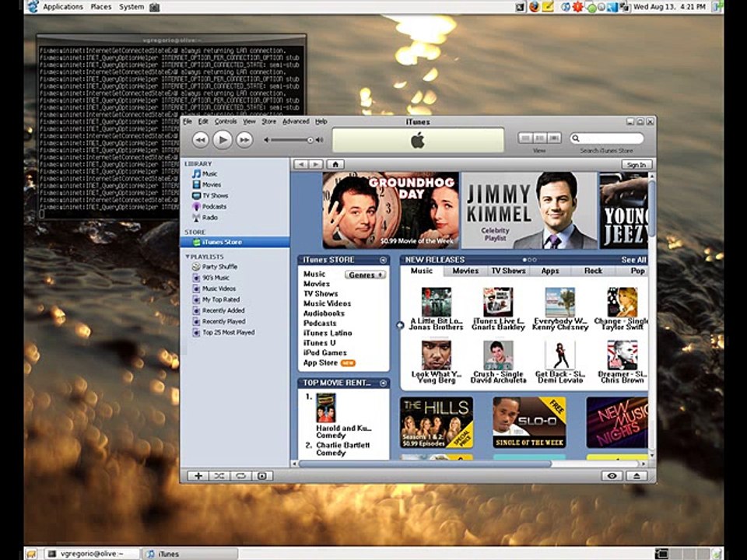Toggle the shuffle button
This screenshot has height=560, width=747.
click(219, 476)
